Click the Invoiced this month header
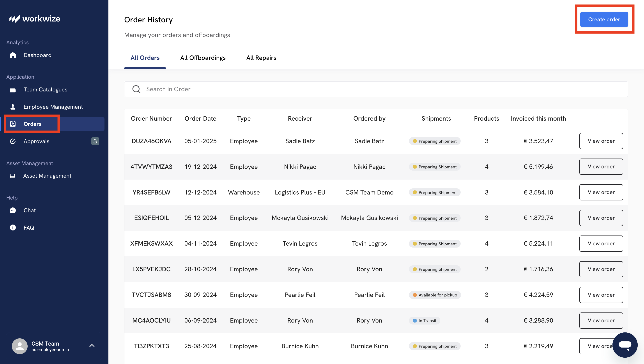The width and height of the screenshot is (644, 364). click(538, 118)
